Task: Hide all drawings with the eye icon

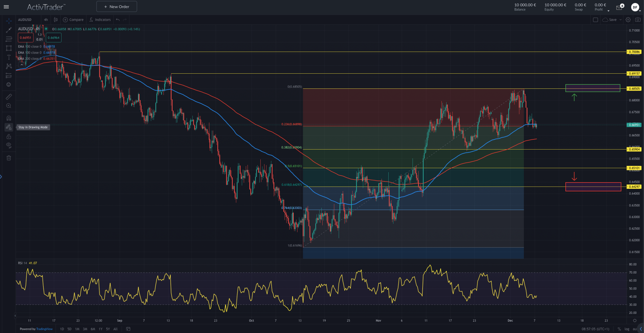Action: click(8, 145)
